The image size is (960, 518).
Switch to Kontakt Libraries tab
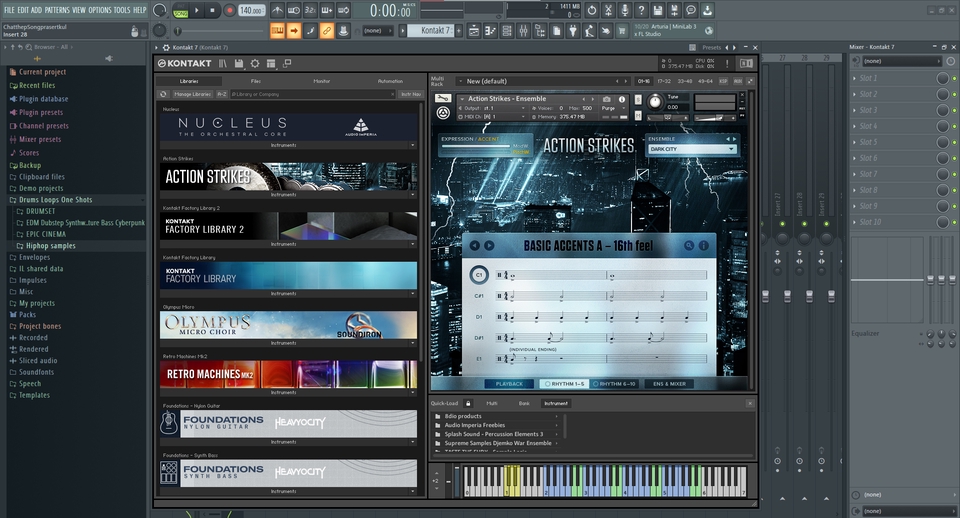pyautogui.click(x=189, y=81)
